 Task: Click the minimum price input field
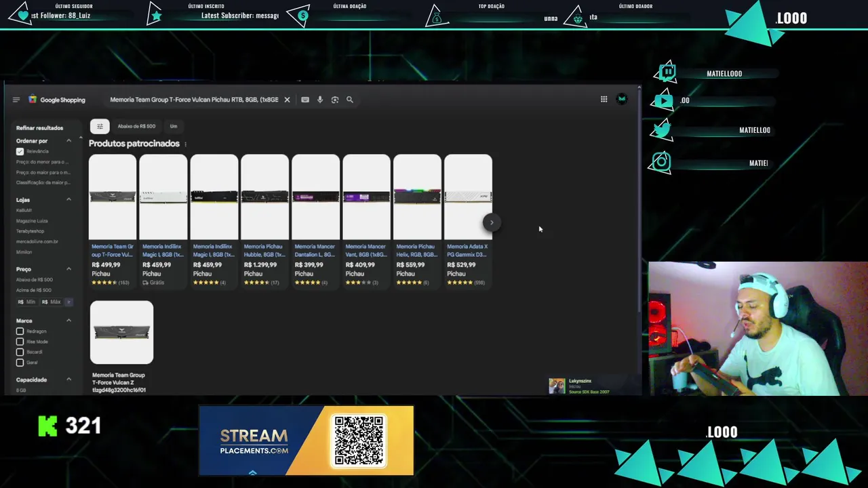(28, 302)
